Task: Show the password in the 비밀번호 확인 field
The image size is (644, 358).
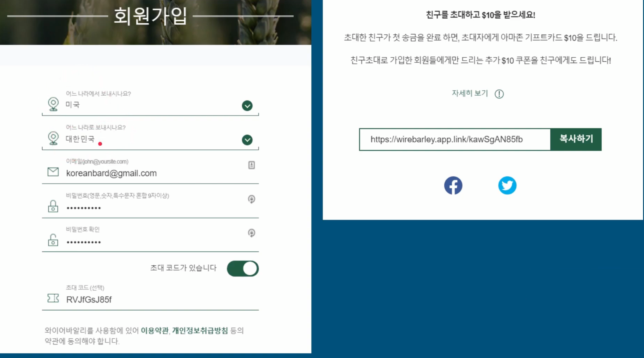Action: tap(252, 233)
